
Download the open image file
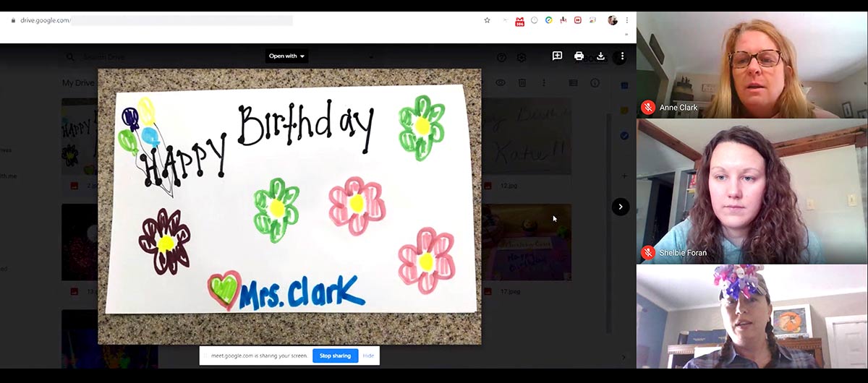click(600, 56)
